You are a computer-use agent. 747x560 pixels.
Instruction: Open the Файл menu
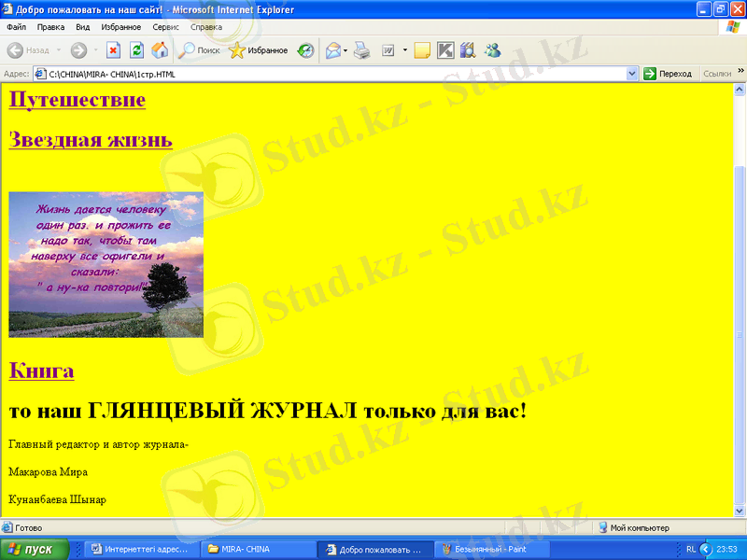tap(16, 27)
